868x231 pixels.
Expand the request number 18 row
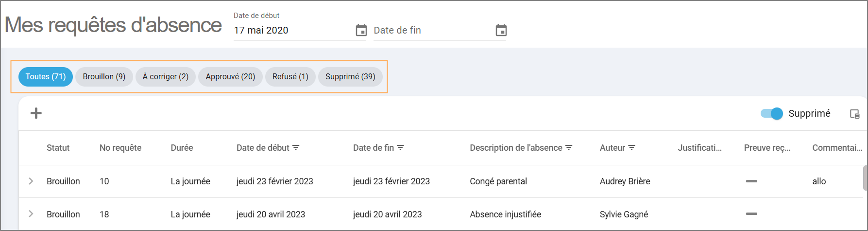[31, 214]
